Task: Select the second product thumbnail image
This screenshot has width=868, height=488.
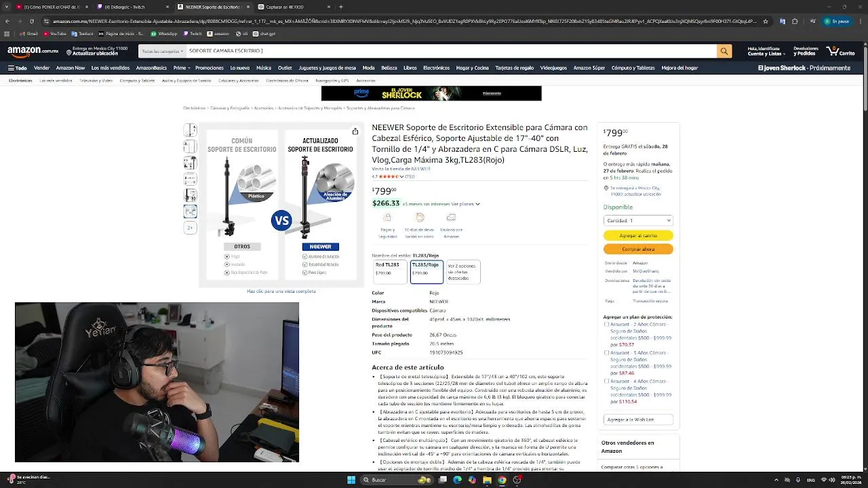Action: point(190,146)
